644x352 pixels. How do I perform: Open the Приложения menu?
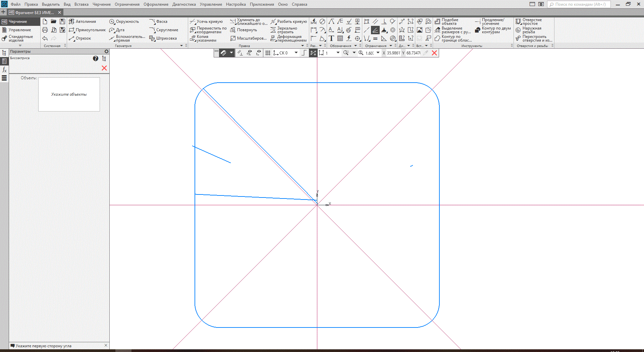262,4
